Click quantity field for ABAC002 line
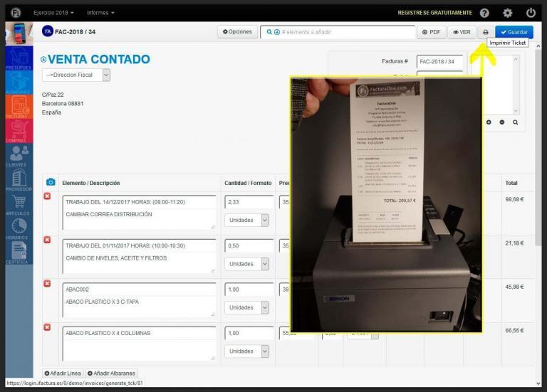 click(249, 290)
